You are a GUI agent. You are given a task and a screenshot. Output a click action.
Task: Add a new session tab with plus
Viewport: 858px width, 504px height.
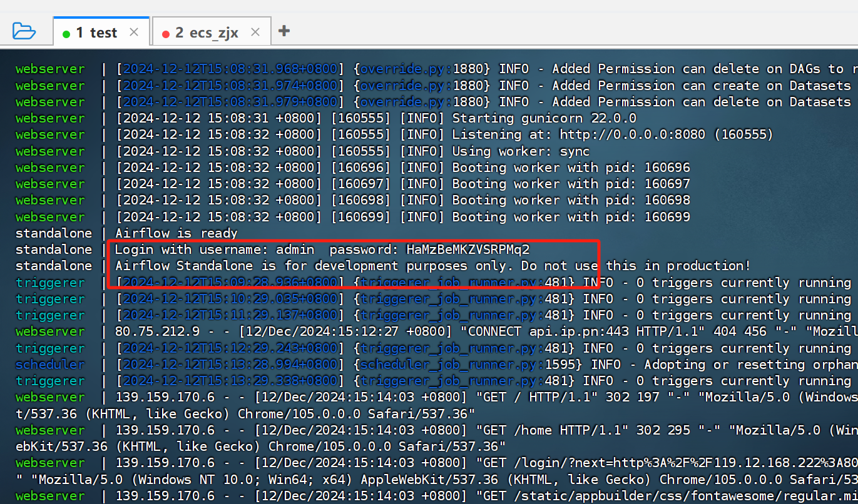click(284, 31)
